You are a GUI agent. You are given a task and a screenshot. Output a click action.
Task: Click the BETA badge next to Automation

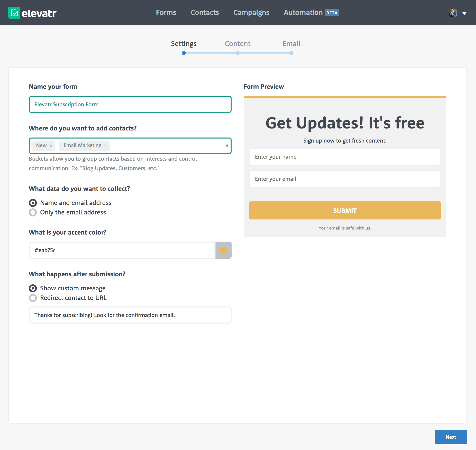332,13
